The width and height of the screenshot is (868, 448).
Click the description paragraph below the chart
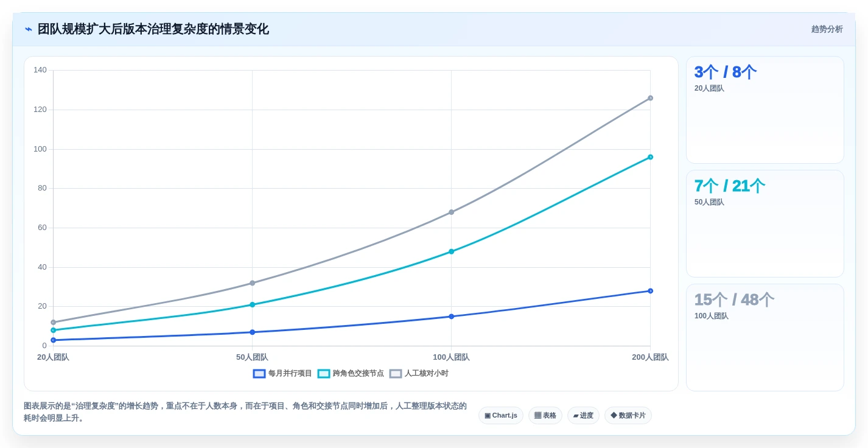click(x=245, y=412)
